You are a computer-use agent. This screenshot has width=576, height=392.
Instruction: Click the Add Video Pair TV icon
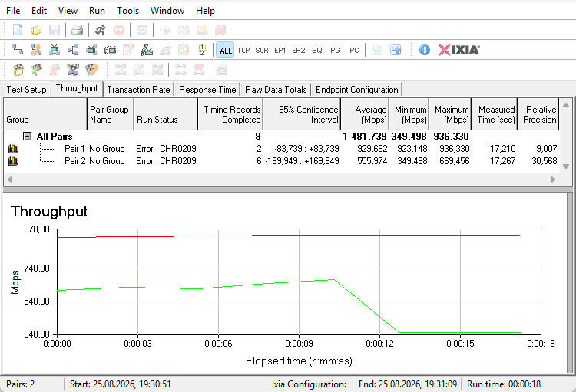(55, 50)
